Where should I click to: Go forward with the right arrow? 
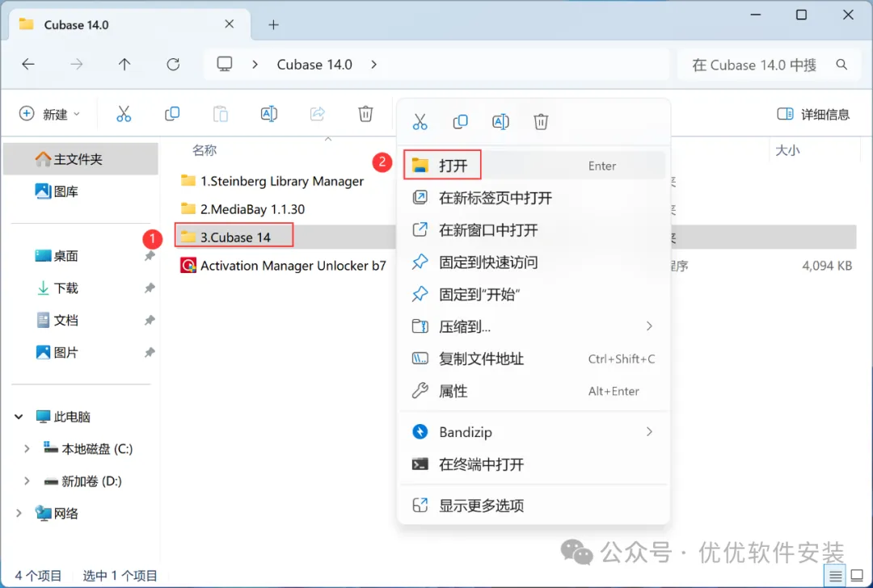point(76,65)
